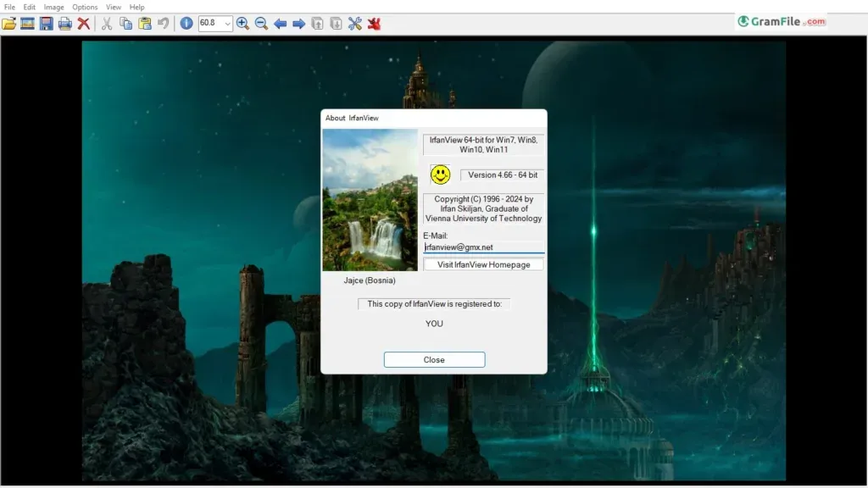This screenshot has height=488, width=868.
Task: Click the Jajce (Bosnia) caption
Action: click(x=370, y=280)
